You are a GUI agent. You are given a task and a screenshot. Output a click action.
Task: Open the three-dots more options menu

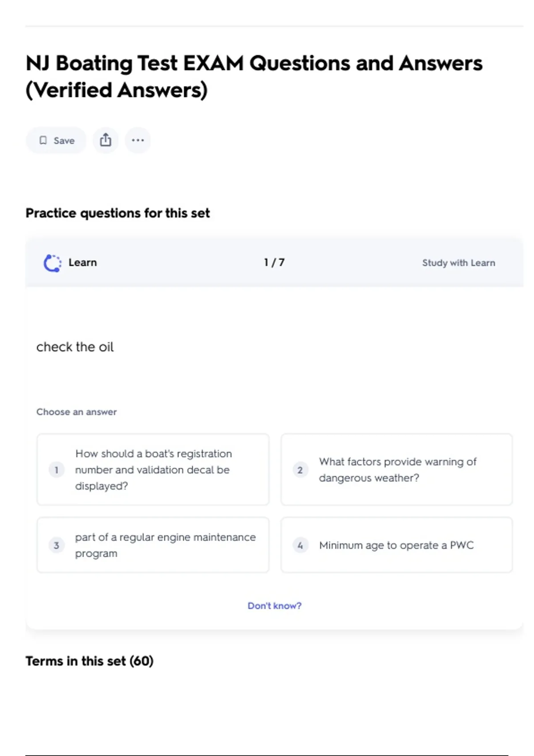[138, 141]
